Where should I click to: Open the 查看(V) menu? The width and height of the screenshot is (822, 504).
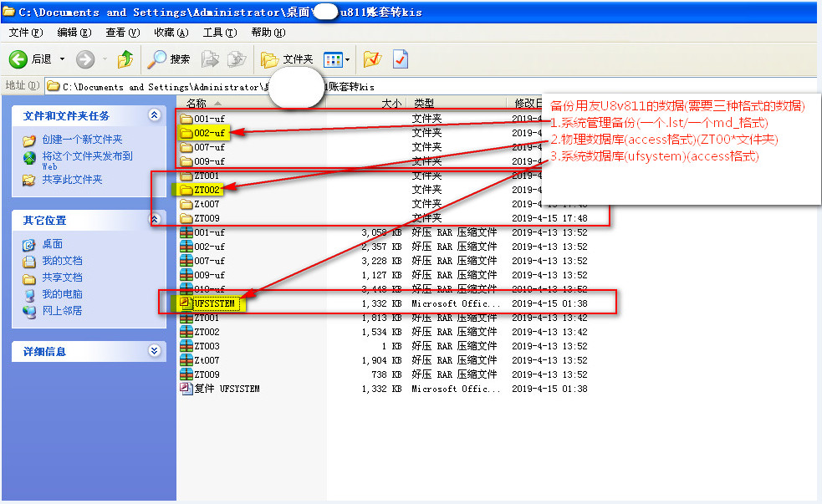[121, 33]
